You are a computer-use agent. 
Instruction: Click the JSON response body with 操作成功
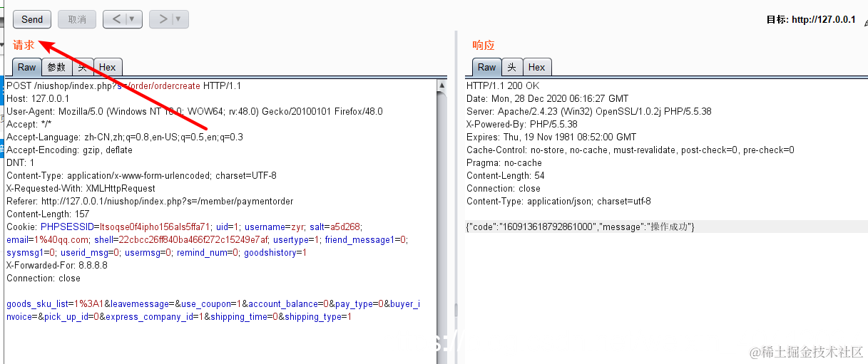tap(580, 227)
